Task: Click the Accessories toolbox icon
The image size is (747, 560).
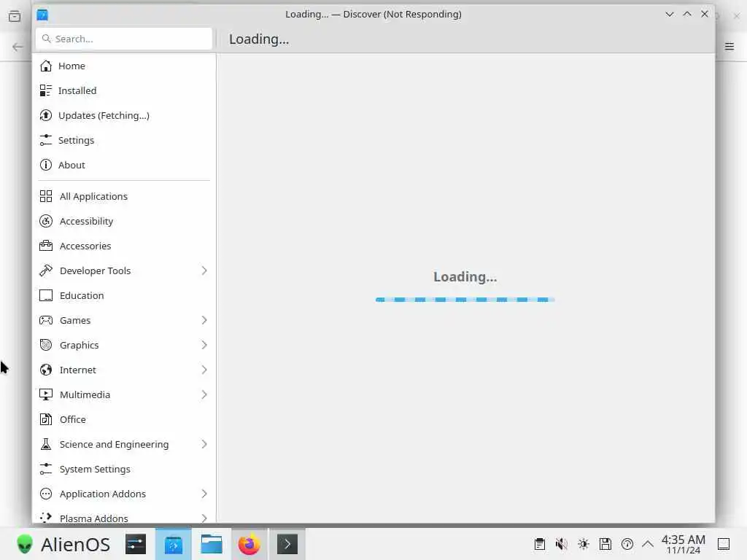Action: click(x=46, y=246)
